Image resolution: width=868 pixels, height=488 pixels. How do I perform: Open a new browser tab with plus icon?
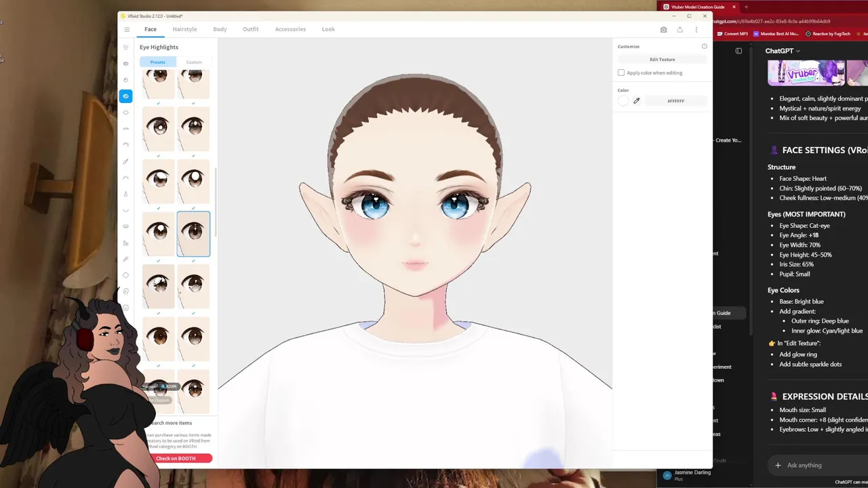click(746, 7)
